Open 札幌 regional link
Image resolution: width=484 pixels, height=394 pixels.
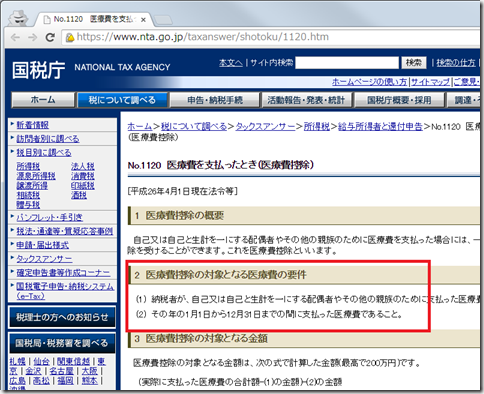click(x=17, y=362)
